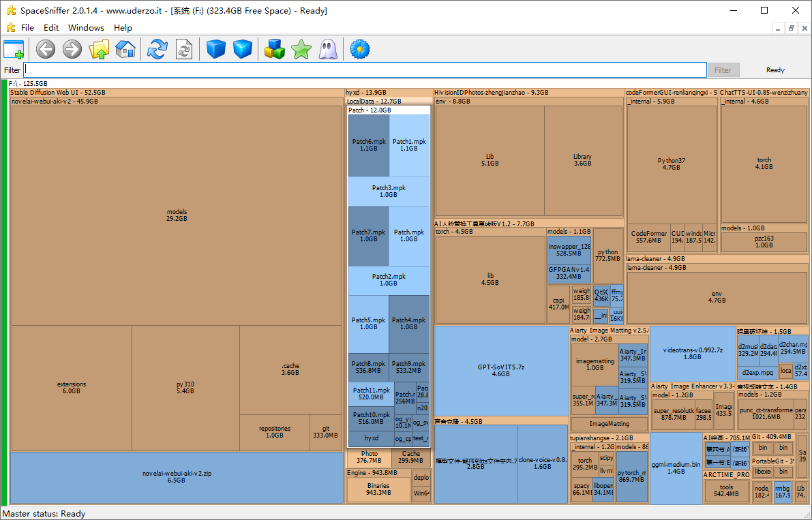Select the Lib 5.1GB folder block
This screenshot has height=520, width=812.
pyautogui.click(x=490, y=160)
